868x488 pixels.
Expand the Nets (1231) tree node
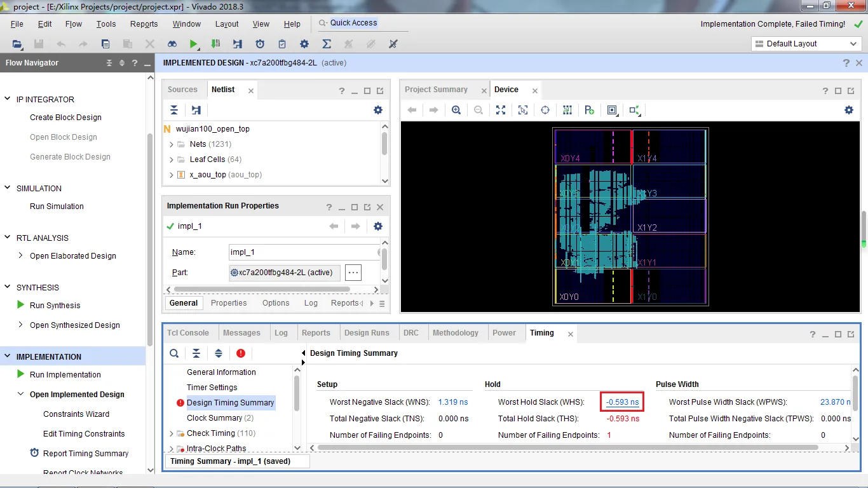tap(172, 144)
